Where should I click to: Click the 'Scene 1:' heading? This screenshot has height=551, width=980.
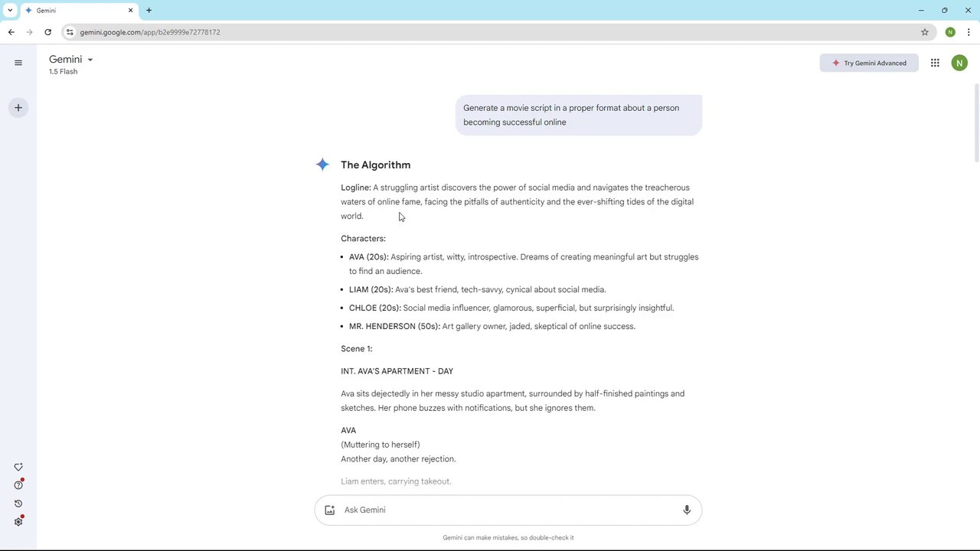[357, 349]
